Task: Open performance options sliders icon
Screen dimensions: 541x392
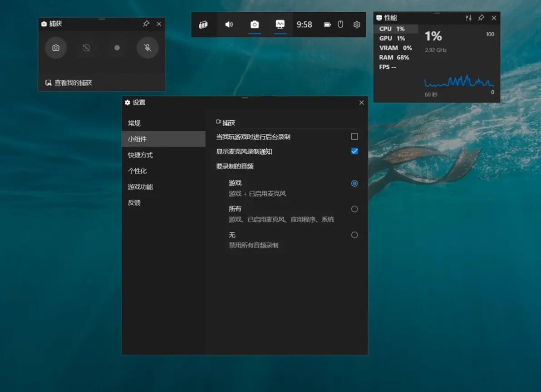Action: click(468, 18)
